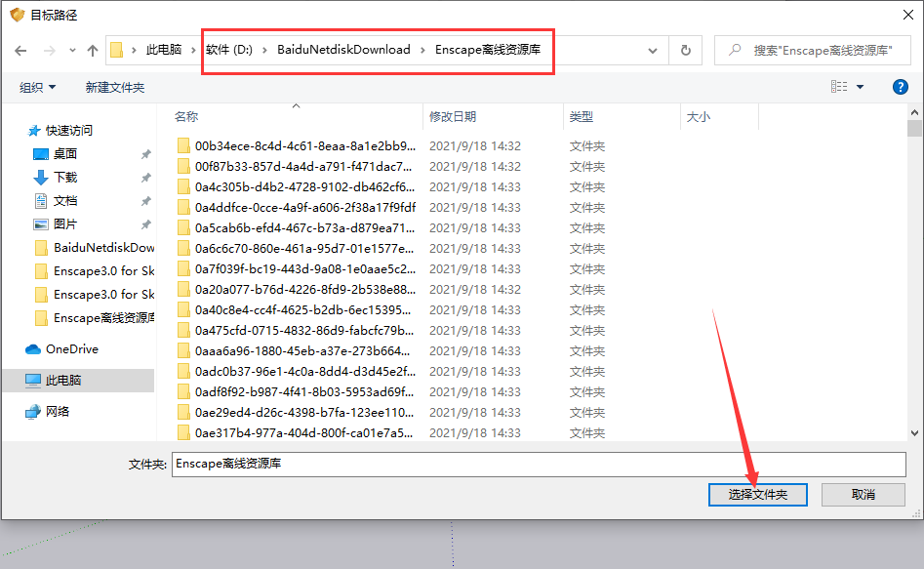Select folder 0a4c305b-d4b2-4728-9102-db462cf6...

coord(304,187)
